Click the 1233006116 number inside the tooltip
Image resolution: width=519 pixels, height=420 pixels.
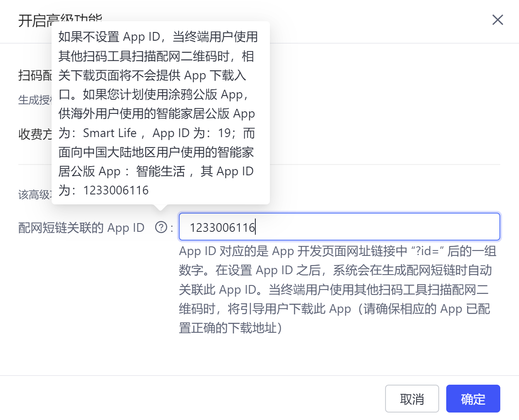point(116,190)
